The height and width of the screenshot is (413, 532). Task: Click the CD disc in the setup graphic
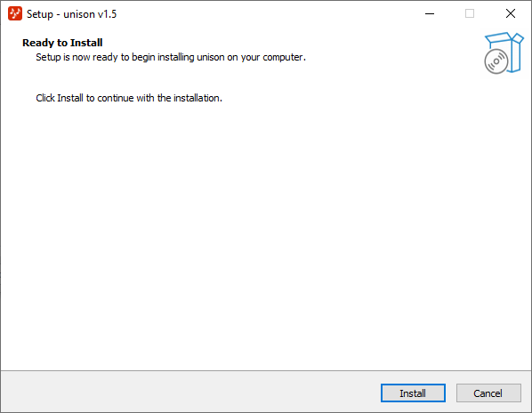[x=496, y=61]
